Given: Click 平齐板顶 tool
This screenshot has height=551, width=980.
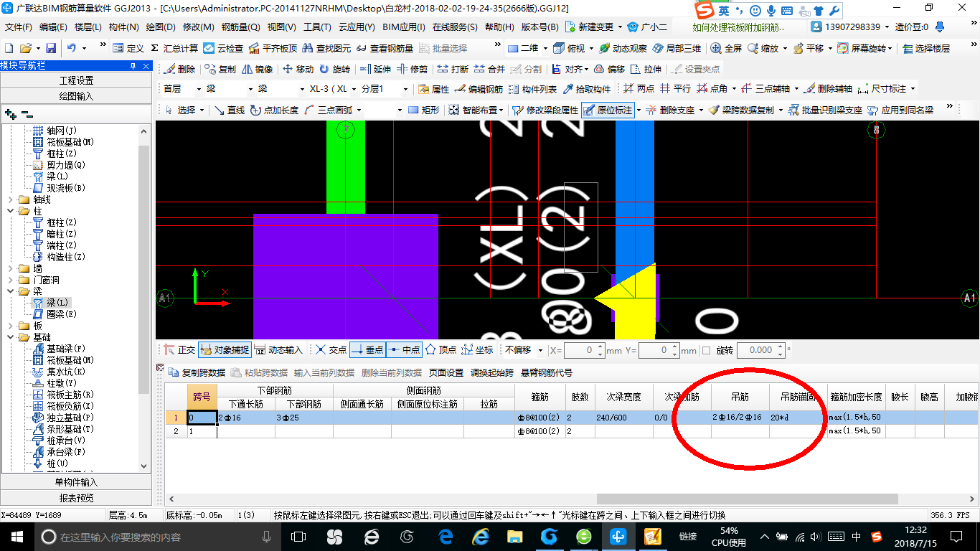Looking at the screenshot, I should [x=273, y=48].
